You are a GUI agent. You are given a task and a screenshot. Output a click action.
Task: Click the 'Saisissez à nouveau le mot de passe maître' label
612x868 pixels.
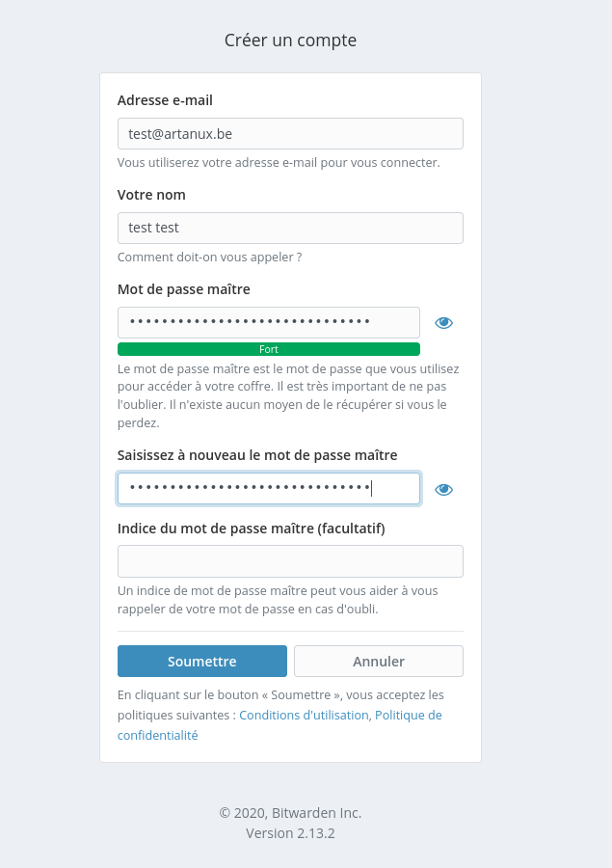[257, 455]
